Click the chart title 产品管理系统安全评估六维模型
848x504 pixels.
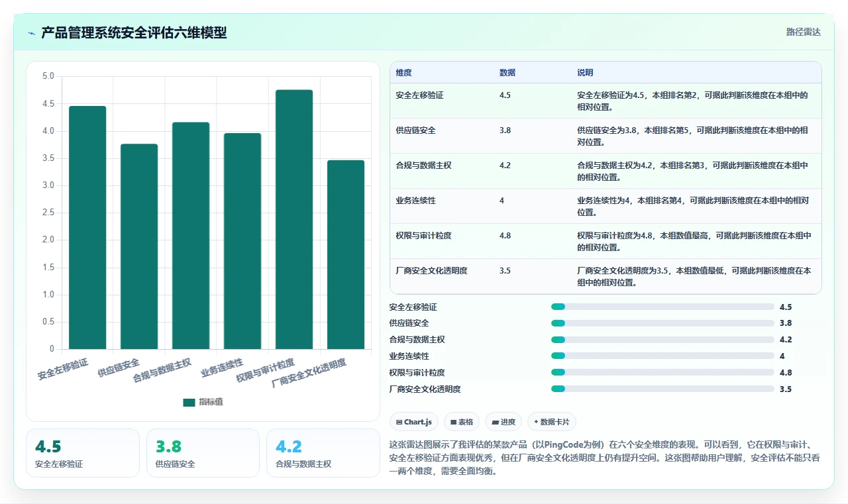pos(134,32)
